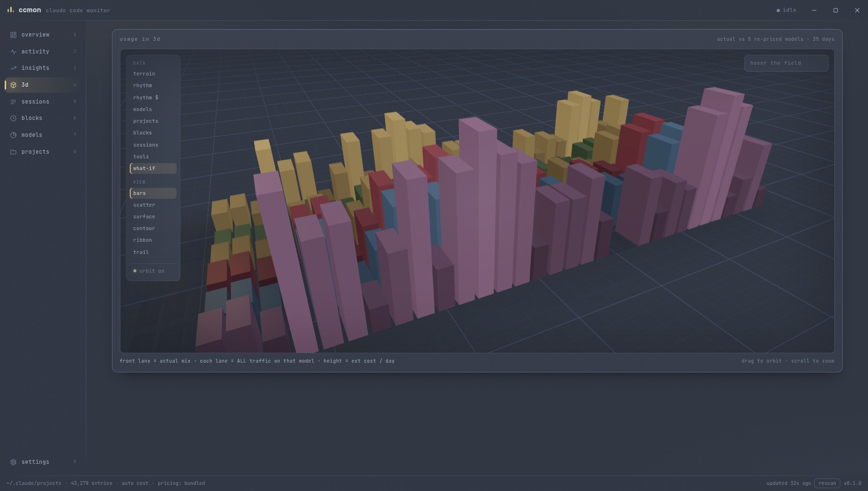Viewport: 868px width, 491px height.
Task: Click auto cost in status bar
Action: pyautogui.click(x=135, y=483)
